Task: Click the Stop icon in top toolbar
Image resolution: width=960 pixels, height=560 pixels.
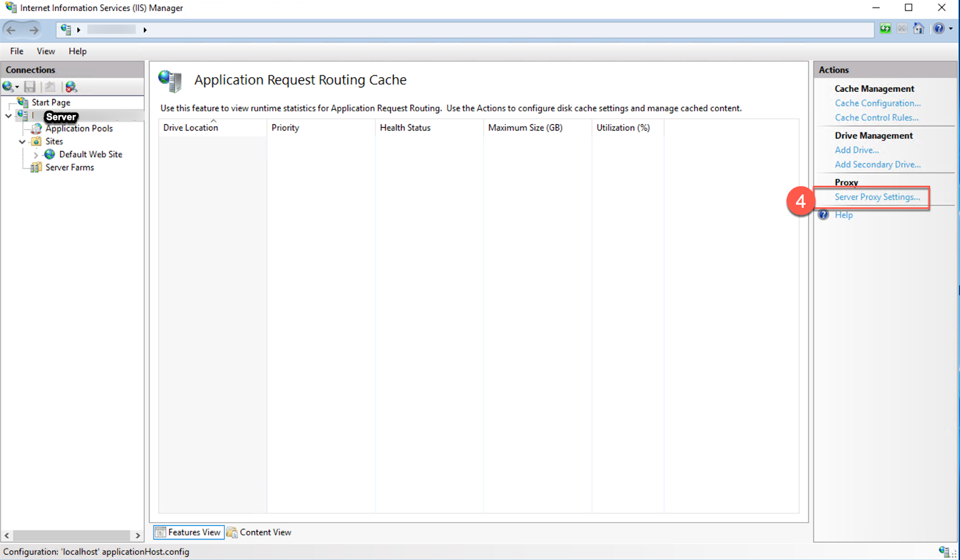Action: click(x=902, y=29)
